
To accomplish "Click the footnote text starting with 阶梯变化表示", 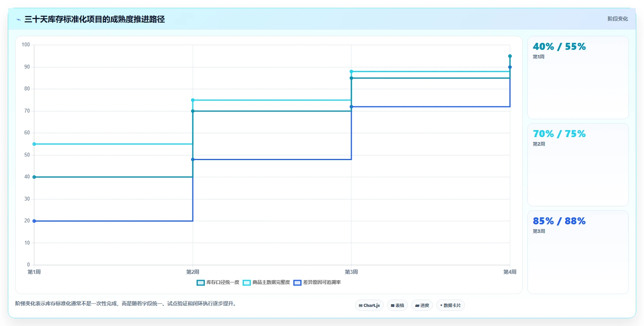I will point(126,303).
